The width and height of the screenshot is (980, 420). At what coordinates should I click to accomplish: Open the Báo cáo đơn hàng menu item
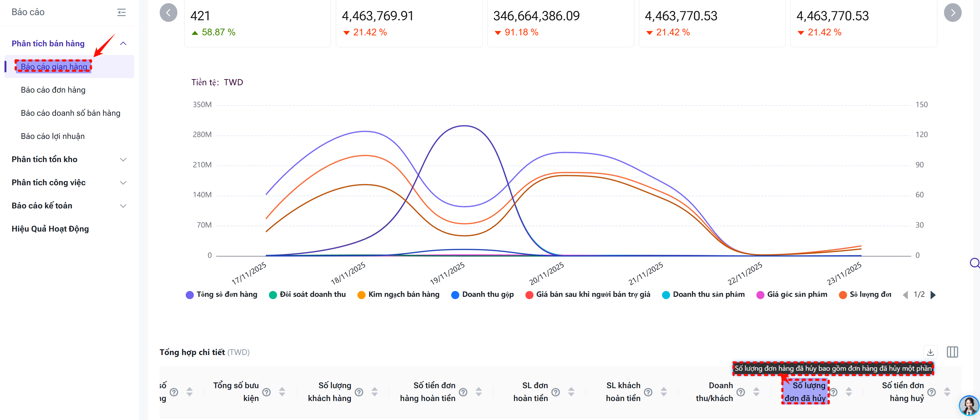[x=53, y=90]
